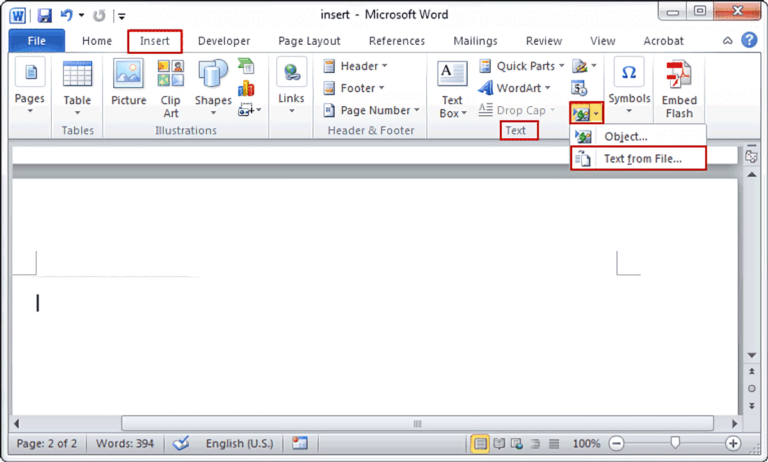
Task: Click the vertical scrollbar down arrow
Action: point(751,355)
